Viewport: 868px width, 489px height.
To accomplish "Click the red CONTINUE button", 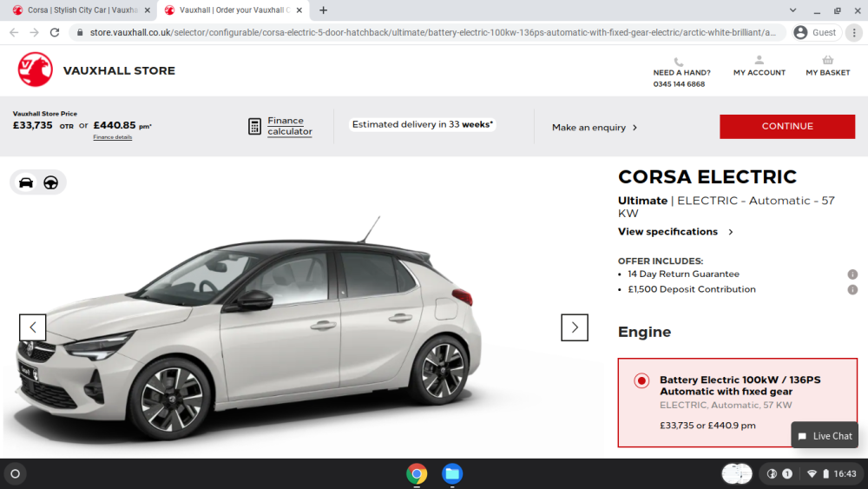I will click(787, 126).
